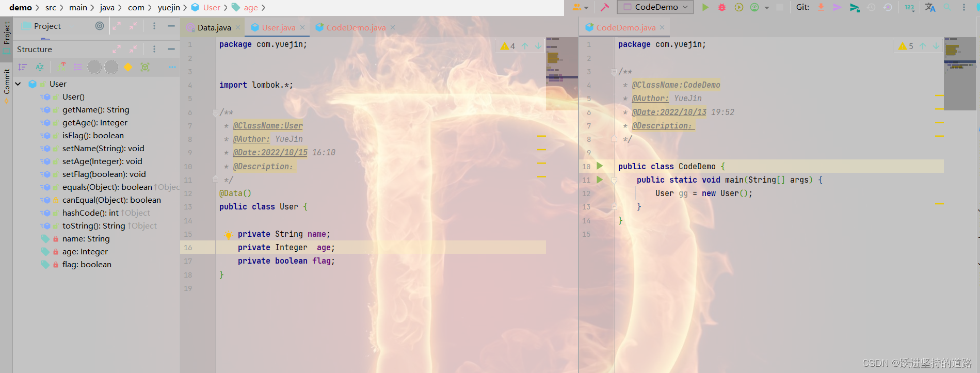The height and width of the screenshot is (373, 980).
Task: Click the User breadcrumb in navigation bar
Action: point(206,7)
